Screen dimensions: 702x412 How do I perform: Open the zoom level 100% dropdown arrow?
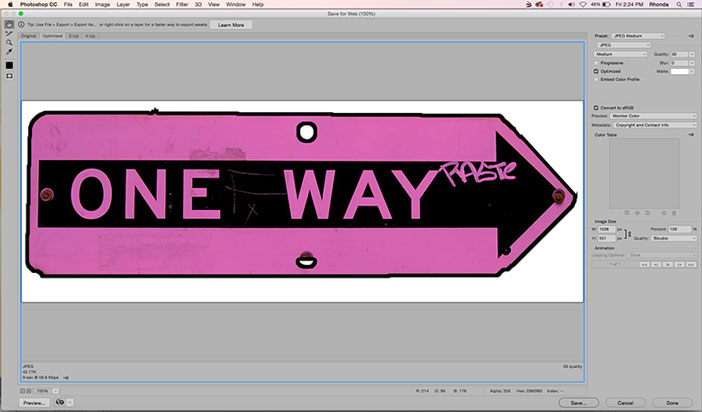coord(56,391)
